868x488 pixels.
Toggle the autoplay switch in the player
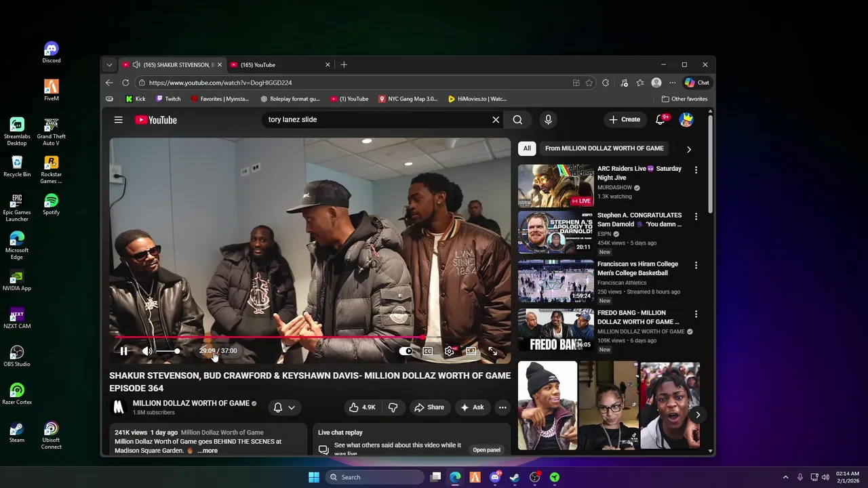coord(406,351)
